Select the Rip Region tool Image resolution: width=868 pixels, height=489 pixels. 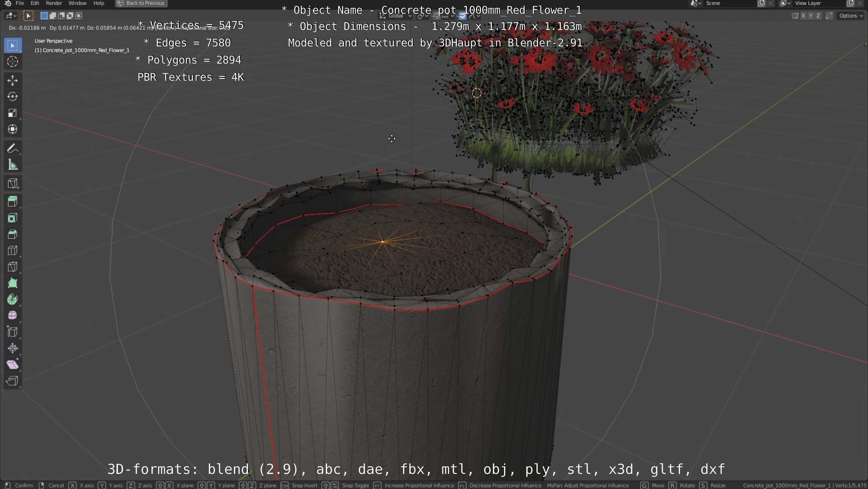coord(13,381)
